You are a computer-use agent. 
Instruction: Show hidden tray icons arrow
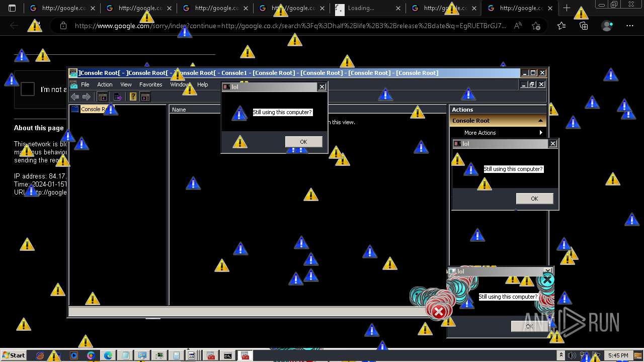(561, 355)
